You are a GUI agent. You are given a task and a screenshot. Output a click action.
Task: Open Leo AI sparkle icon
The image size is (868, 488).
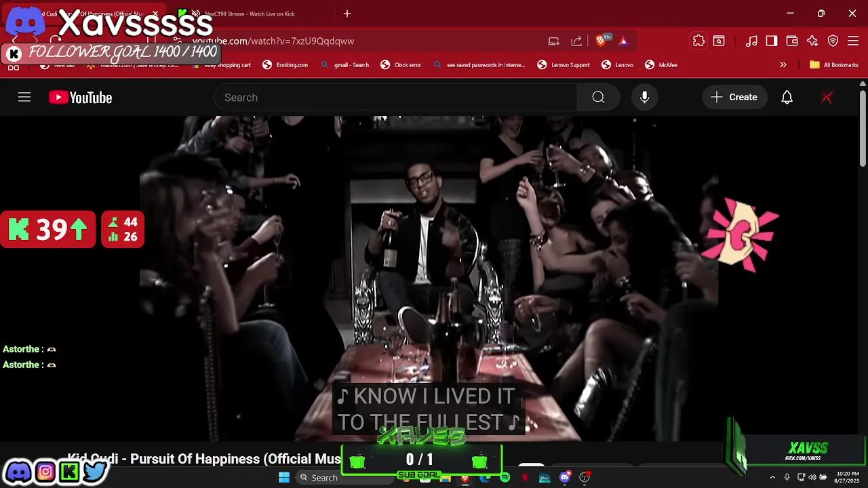tap(812, 41)
